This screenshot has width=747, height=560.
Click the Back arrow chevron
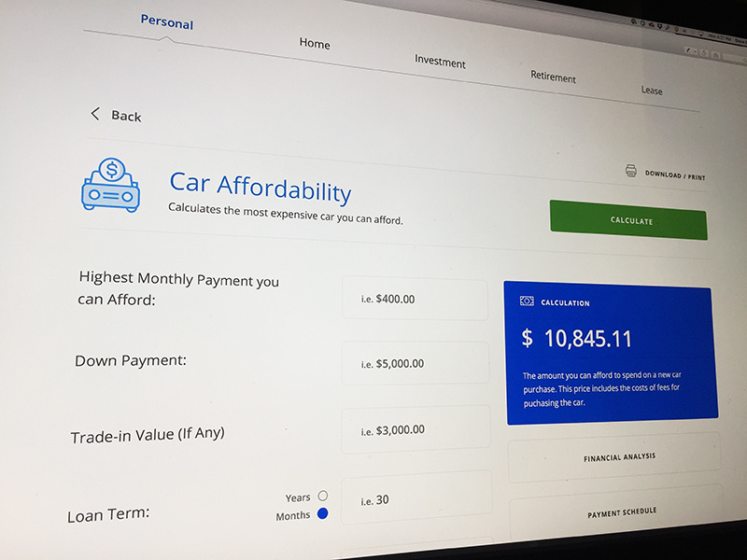click(95, 114)
